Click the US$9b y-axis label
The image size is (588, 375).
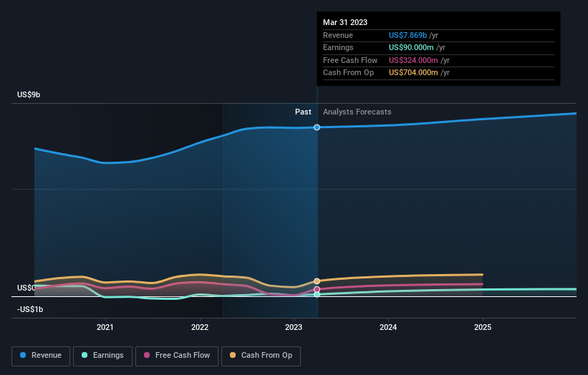click(x=29, y=94)
